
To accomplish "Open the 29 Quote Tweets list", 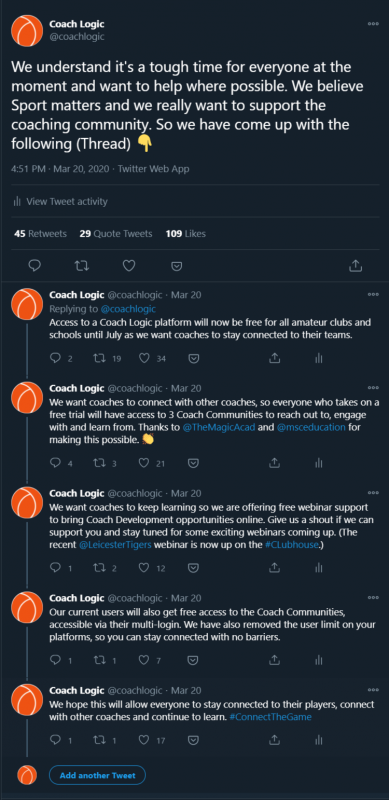I will pyautogui.click(x=116, y=234).
